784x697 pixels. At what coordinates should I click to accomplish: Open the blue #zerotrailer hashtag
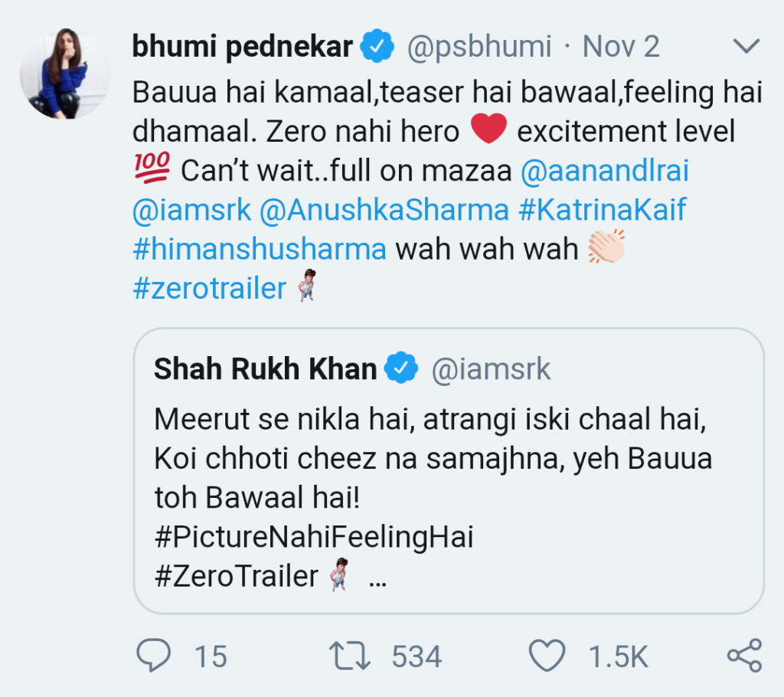[210, 290]
